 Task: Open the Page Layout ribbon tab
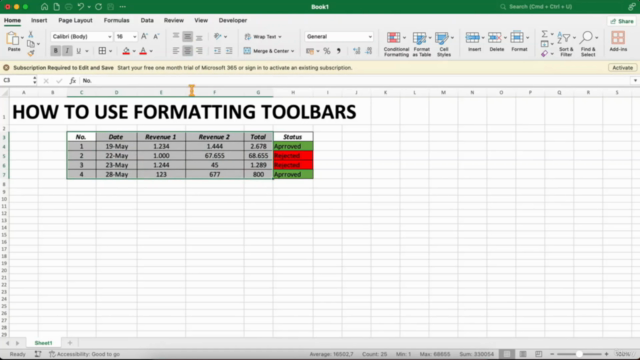pos(75,20)
